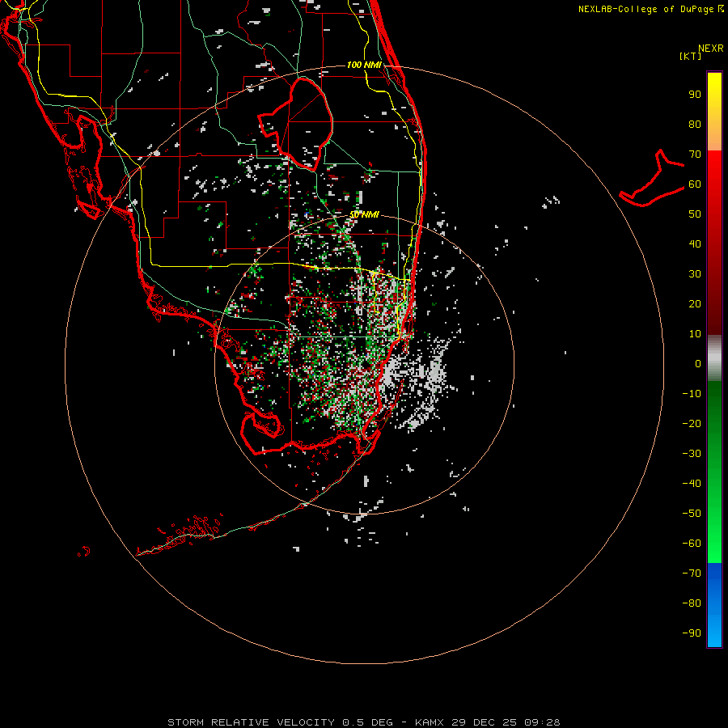Select the -80 value on velocity scale

point(692,603)
